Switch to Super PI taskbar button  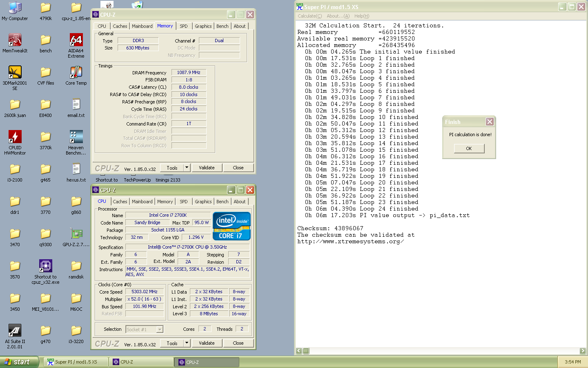[x=76, y=362]
